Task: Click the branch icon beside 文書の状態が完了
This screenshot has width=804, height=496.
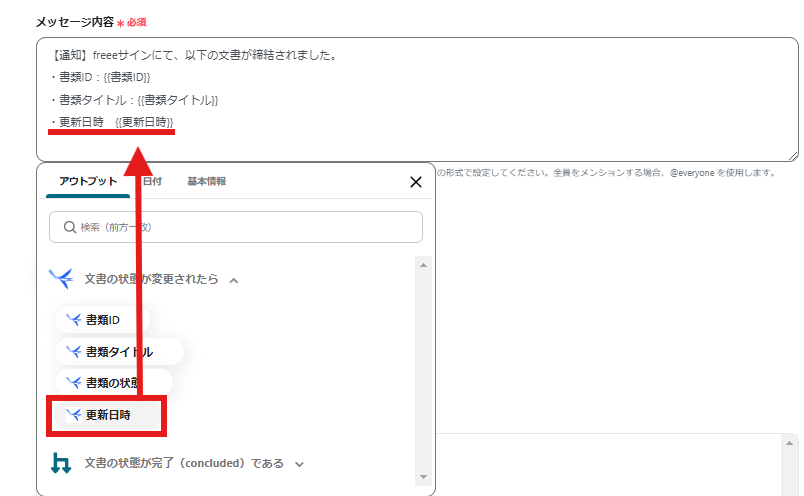Action: [x=61, y=463]
